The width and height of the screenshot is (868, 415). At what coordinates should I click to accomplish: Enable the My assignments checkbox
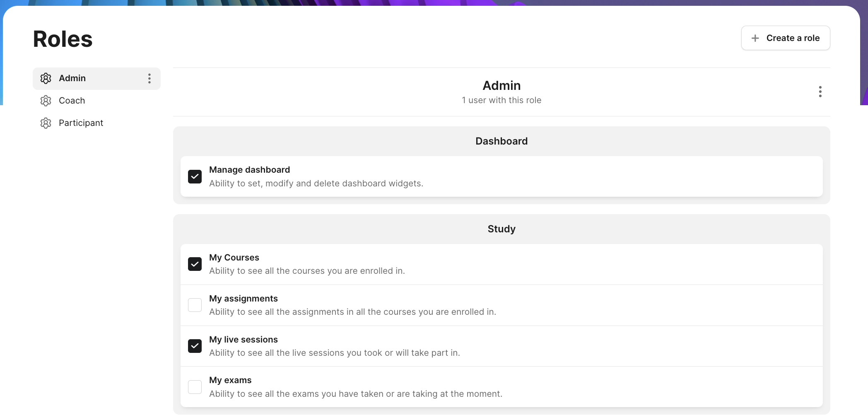(195, 305)
